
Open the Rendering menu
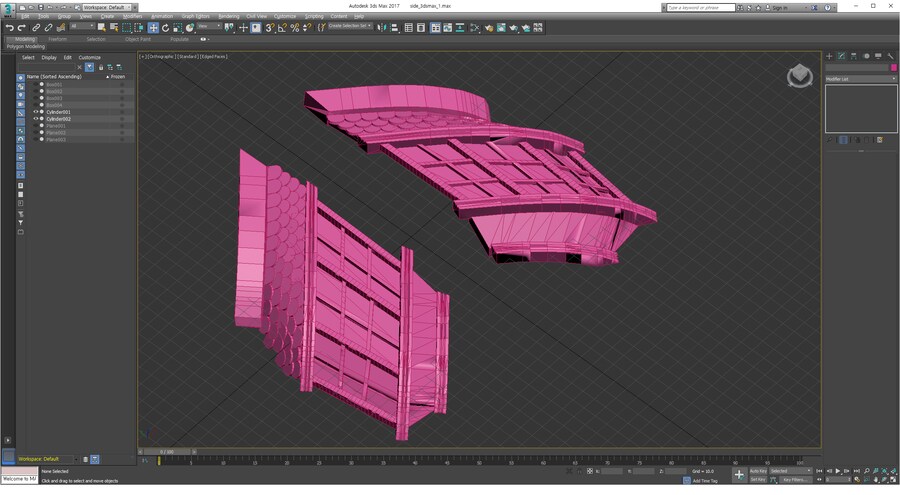pos(229,16)
